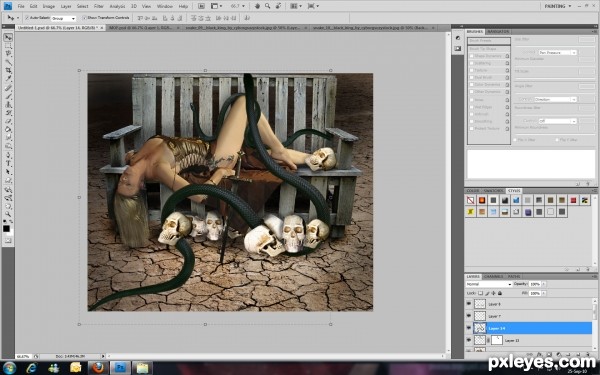Select the Hand tool in toolbox
This screenshot has height=375, width=600.
[8, 206]
